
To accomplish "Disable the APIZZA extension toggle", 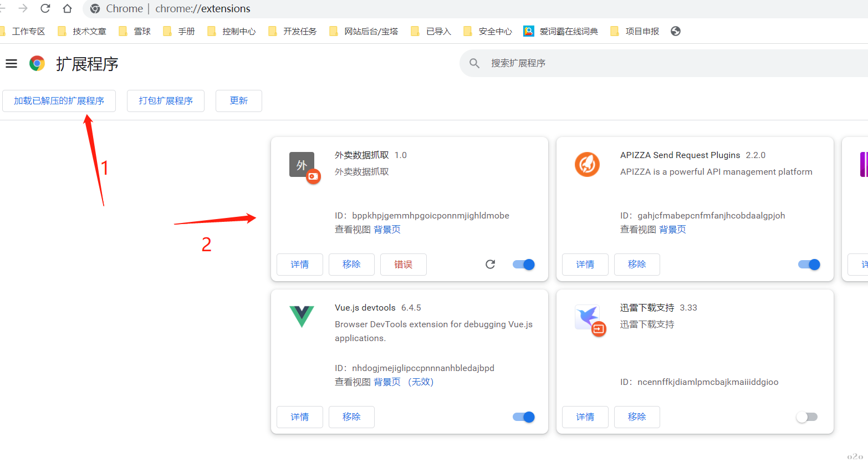I will (809, 265).
